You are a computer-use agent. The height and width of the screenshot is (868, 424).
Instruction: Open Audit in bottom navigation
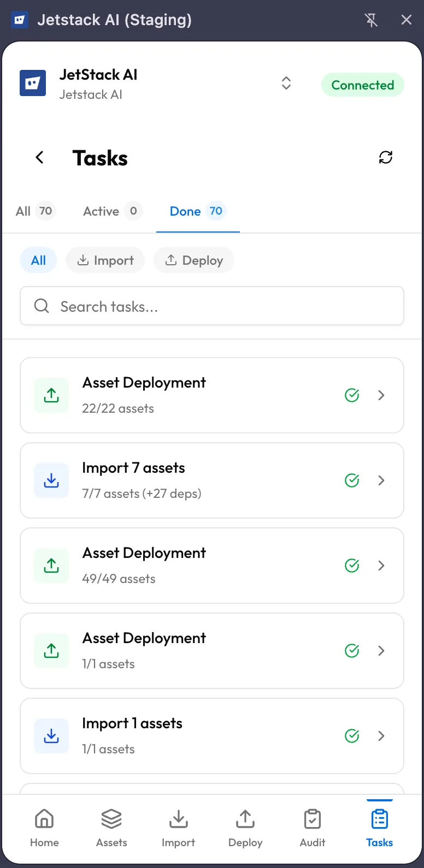(313, 828)
